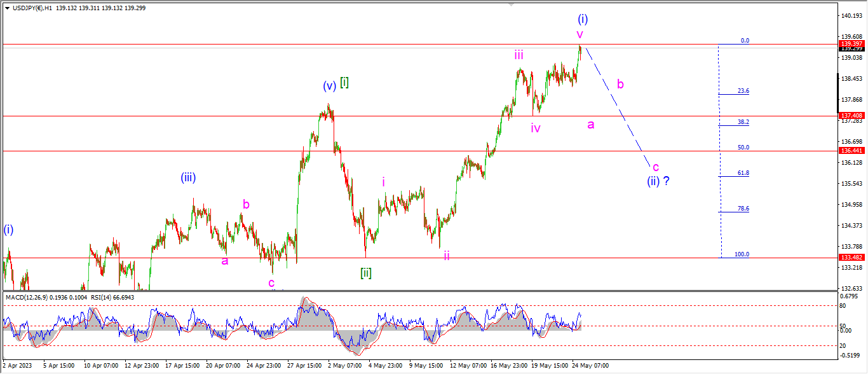Select the magenta v label at the chart peak
Screen dimensions: 868x374
(x=580, y=33)
